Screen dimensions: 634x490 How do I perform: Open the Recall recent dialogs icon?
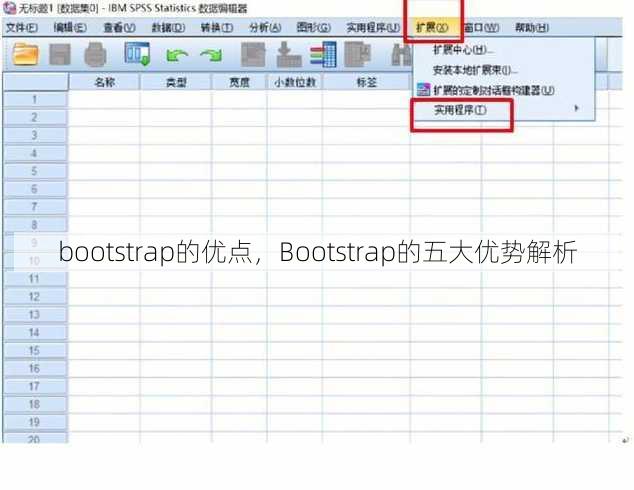pos(137,54)
